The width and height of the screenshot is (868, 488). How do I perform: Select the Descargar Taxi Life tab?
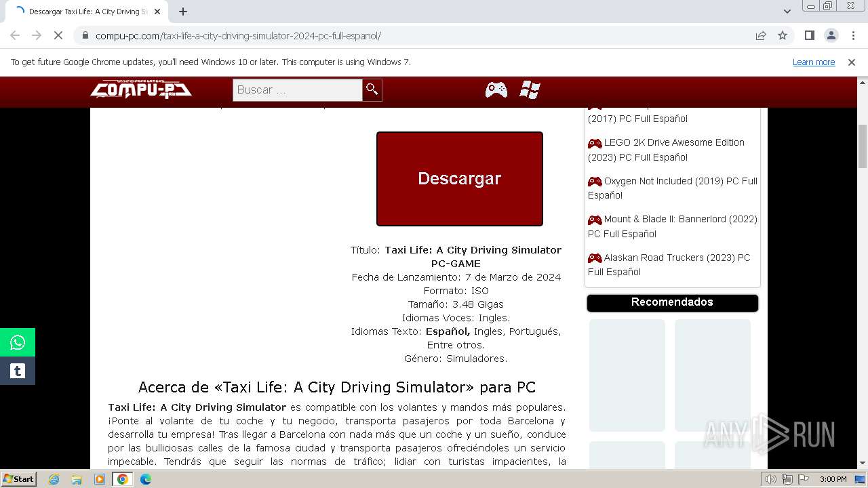coord(87,12)
